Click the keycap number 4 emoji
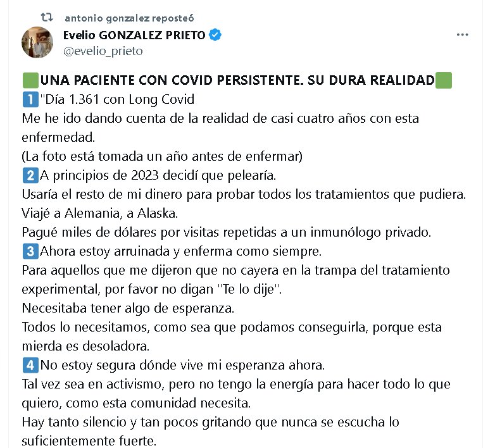The width and height of the screenshot is (495, 448). 30,365
